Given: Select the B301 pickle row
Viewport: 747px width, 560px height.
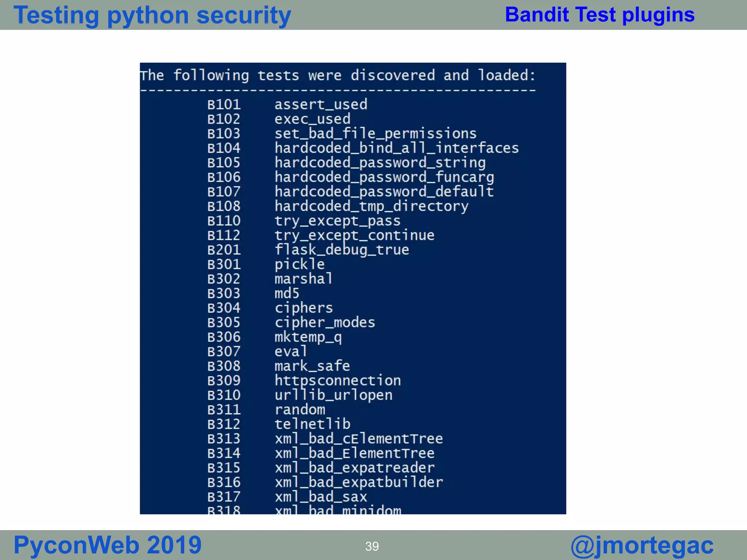Looking at the screenshot, I should coord(266,265).
